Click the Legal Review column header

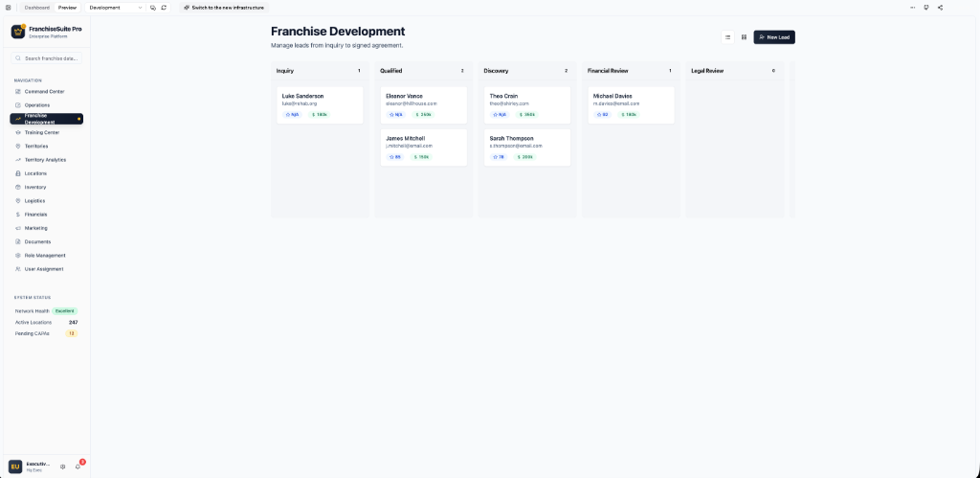click(735, 71)
